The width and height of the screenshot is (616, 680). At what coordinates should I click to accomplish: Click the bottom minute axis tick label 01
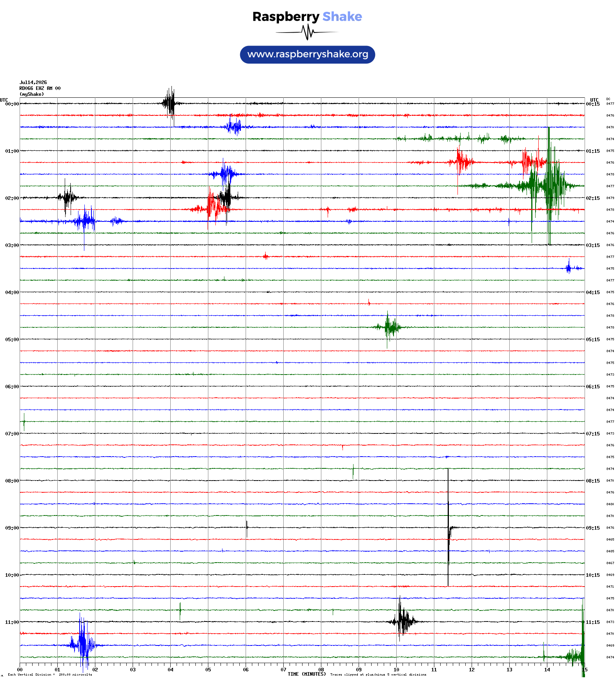pos(57,670)
